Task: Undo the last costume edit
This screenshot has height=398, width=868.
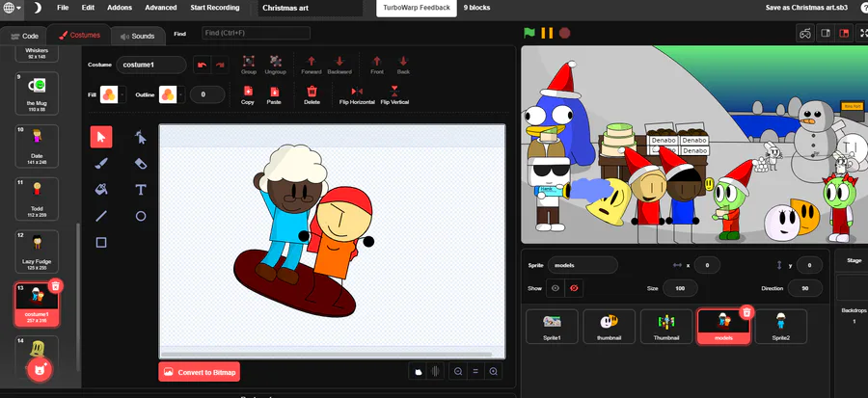Action: coord(203,65)
